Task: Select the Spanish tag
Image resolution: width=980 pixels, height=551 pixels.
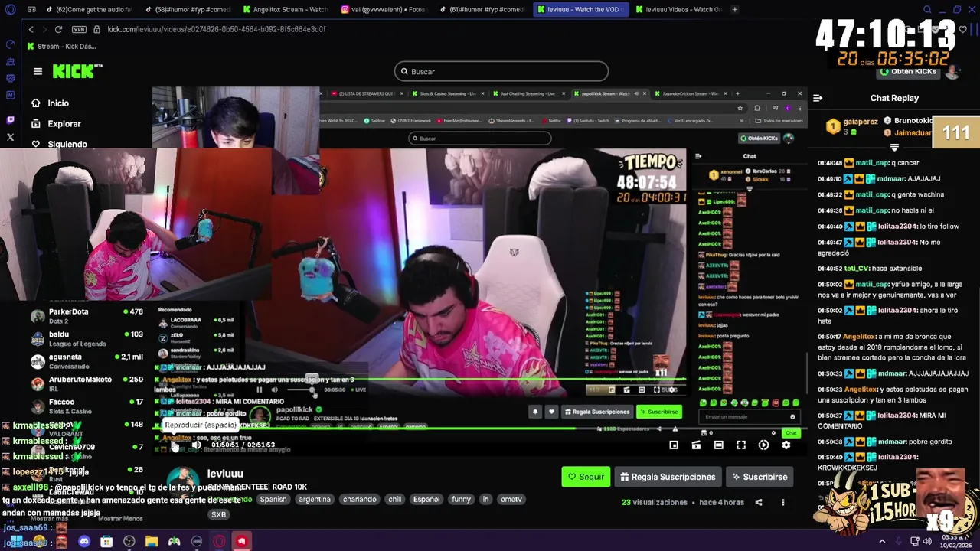Action: click(273, 499)
